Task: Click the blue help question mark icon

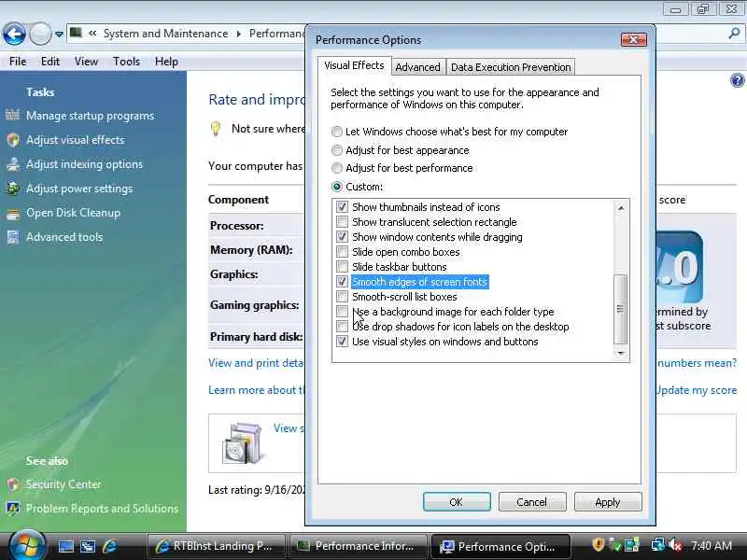Action: coord(737,80)
